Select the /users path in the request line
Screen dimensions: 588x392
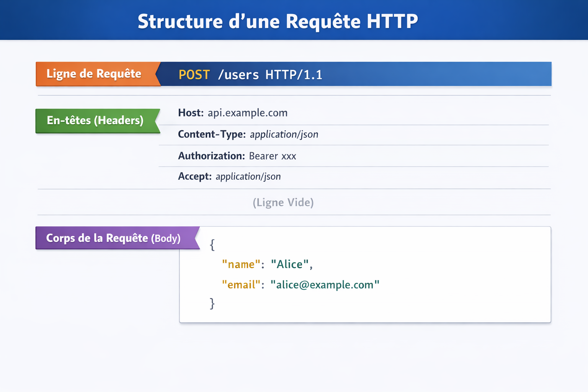(x=239, y=75)
